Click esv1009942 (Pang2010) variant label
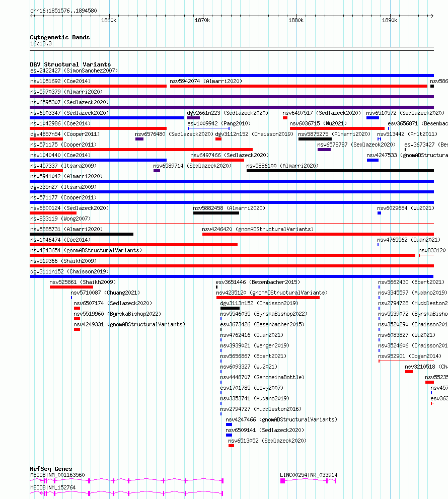 219,123
